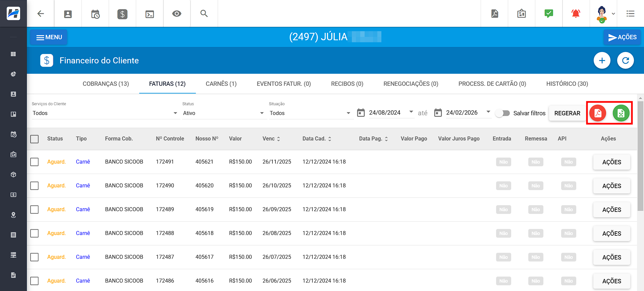Toggle the Salvar filtros switch

pyautogui.click(x=503, y=113)
